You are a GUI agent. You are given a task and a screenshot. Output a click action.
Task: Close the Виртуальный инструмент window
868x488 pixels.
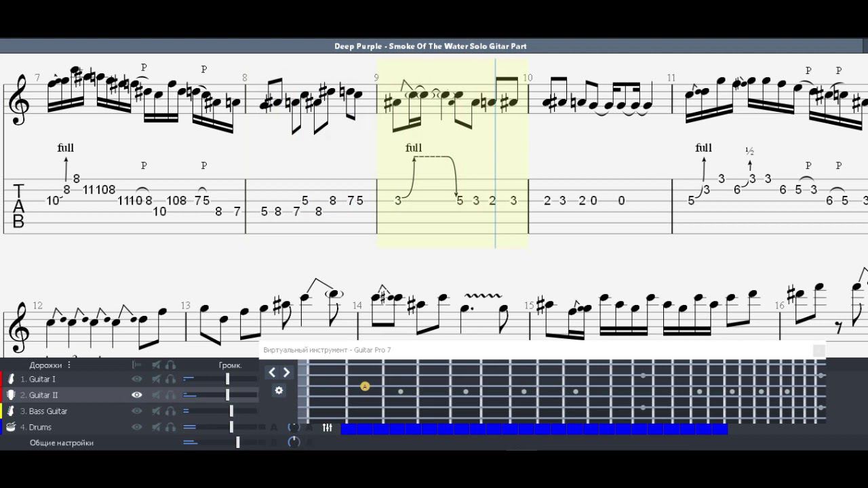819,350
